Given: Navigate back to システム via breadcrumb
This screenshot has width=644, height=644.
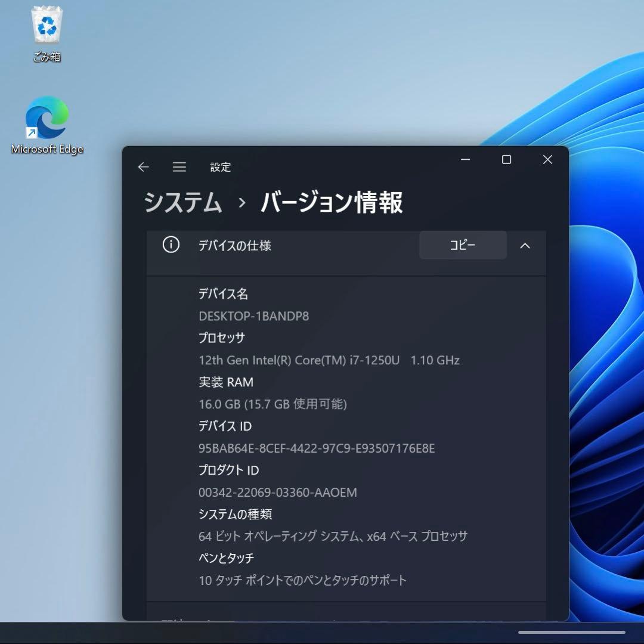Looking at the screenshot, I should [x=182, y=203].
